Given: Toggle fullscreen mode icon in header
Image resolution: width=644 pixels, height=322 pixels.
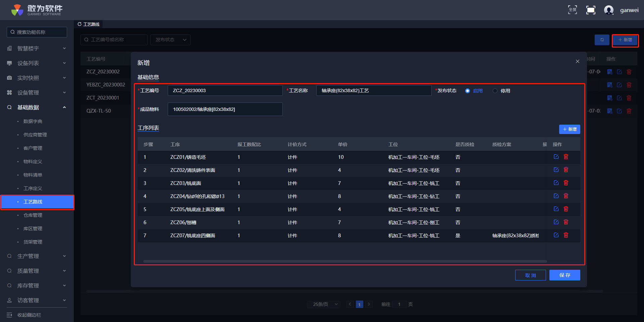Looking at the screenshot, I should coord(572,10).
